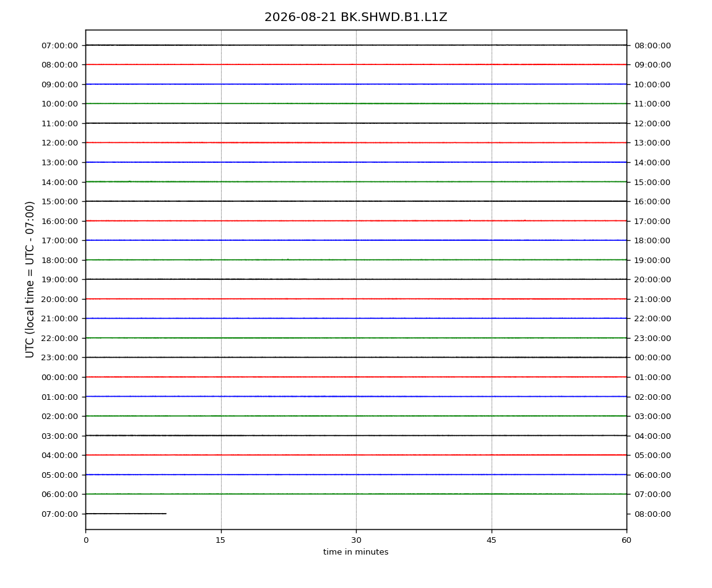Click the 45 minute x-axis tick label
Screen dimensions: 712x588
(x=492, y=540)
